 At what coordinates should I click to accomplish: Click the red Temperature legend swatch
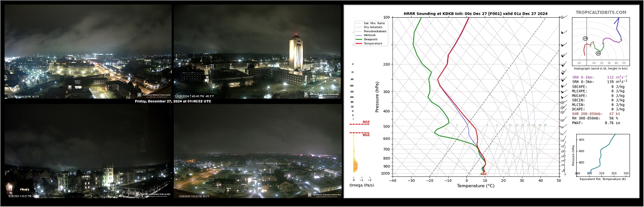tap(359, 43)
